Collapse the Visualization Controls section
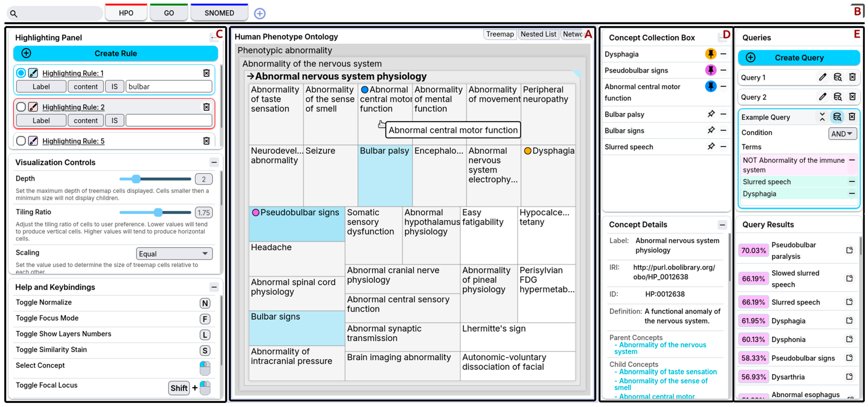 (214, 163)
